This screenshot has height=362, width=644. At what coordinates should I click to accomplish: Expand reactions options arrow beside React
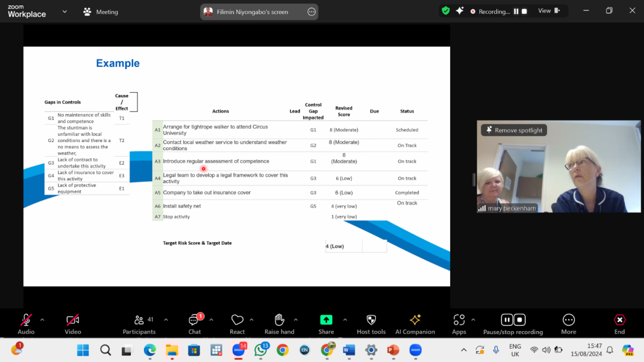pos(252,320)
